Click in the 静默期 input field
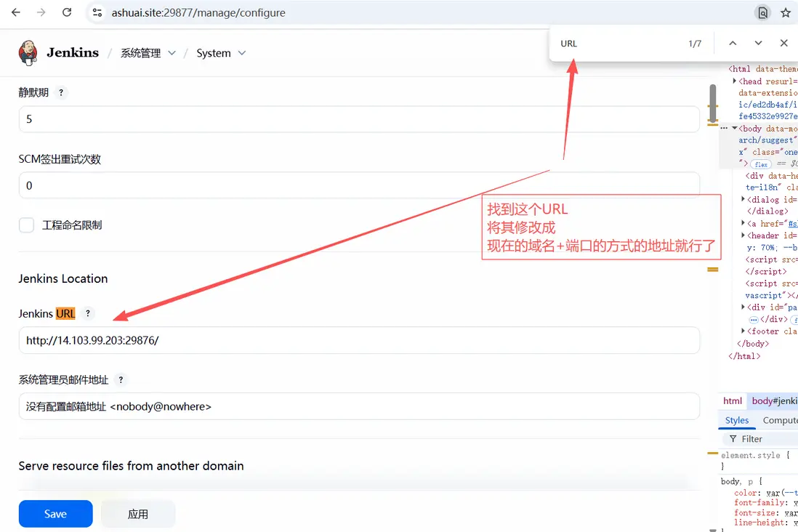Viewport: 798px width, 532px height. tap(359, 119)
